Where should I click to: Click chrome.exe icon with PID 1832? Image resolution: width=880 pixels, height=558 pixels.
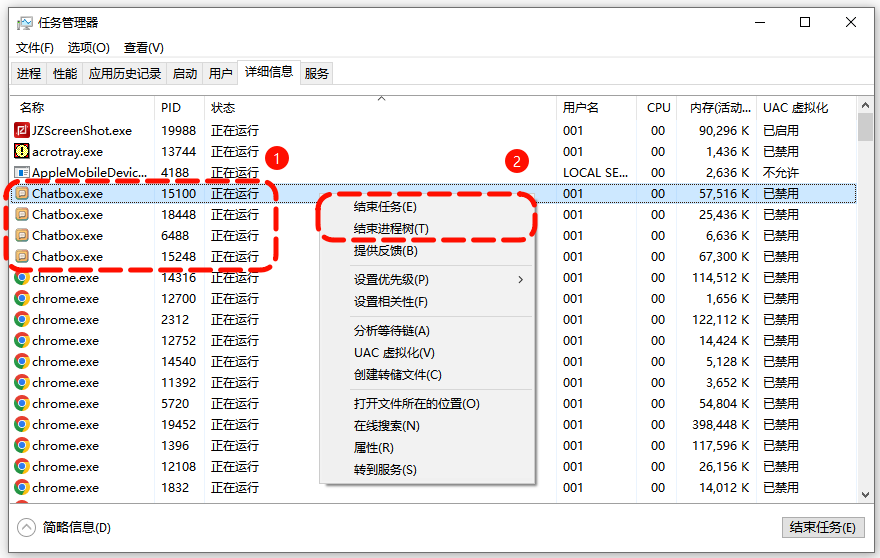pyautogui.click(x=21, y=487)
